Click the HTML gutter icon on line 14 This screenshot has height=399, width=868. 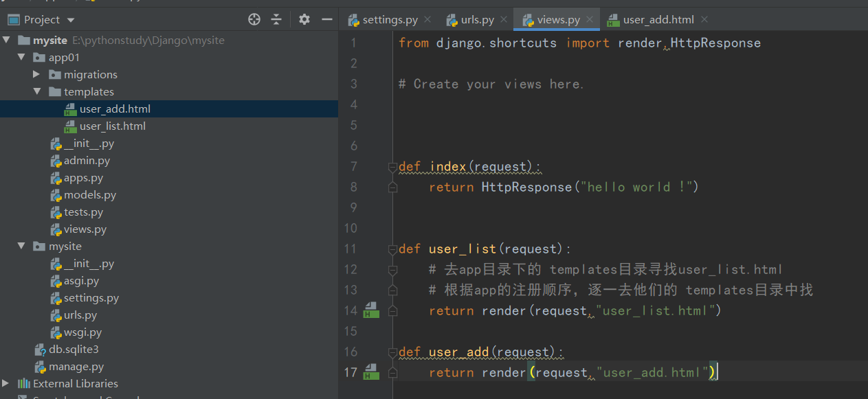(370, 310)
